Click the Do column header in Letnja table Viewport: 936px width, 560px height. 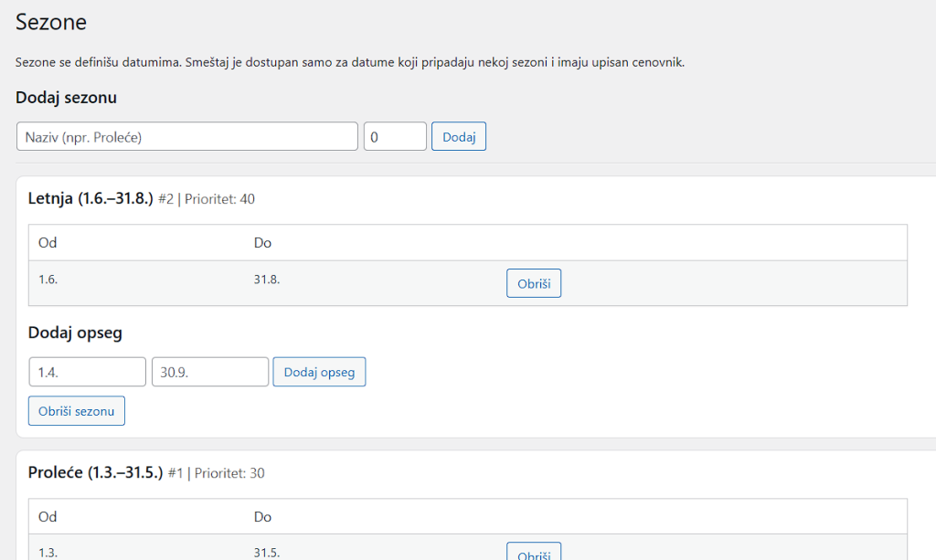click(262, 243)
